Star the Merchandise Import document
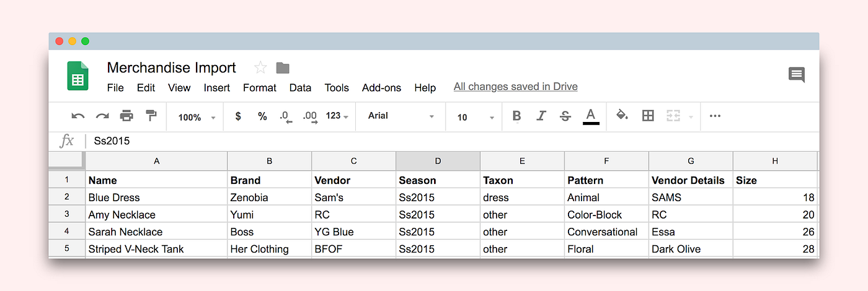Viewport: 868px width, 291px height. point(260,67)
